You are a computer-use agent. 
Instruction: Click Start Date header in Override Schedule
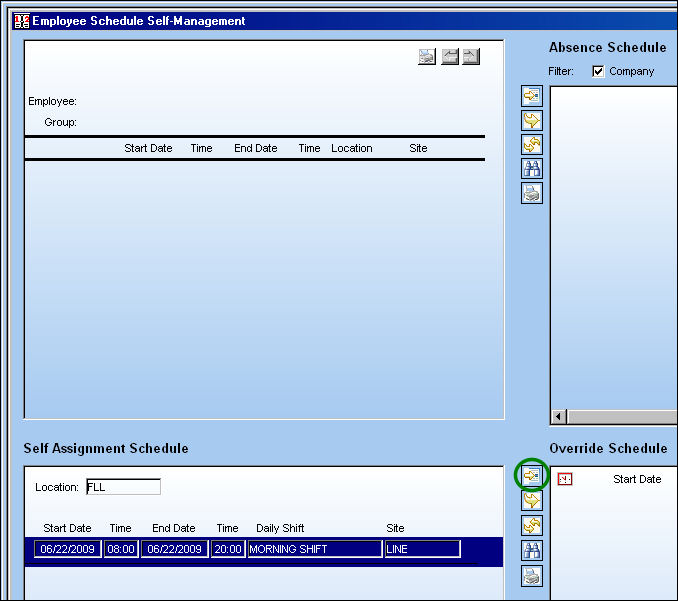pyautogui.click(x=637, y=479)
